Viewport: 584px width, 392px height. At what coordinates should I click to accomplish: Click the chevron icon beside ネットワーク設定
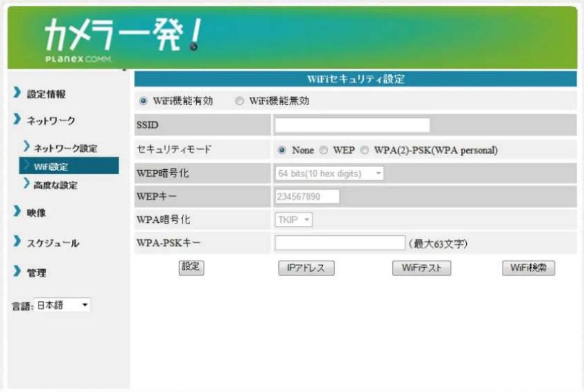coord(26,146)
